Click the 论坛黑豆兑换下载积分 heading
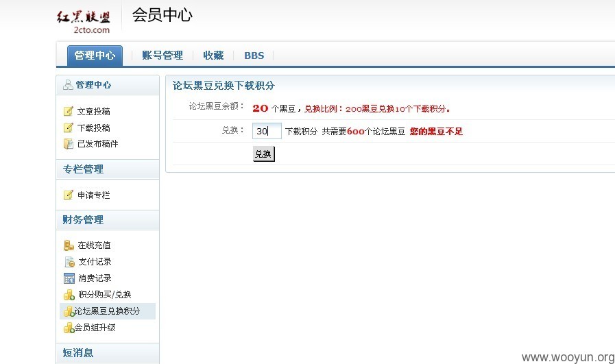The image size is (615, 364). 224,86
